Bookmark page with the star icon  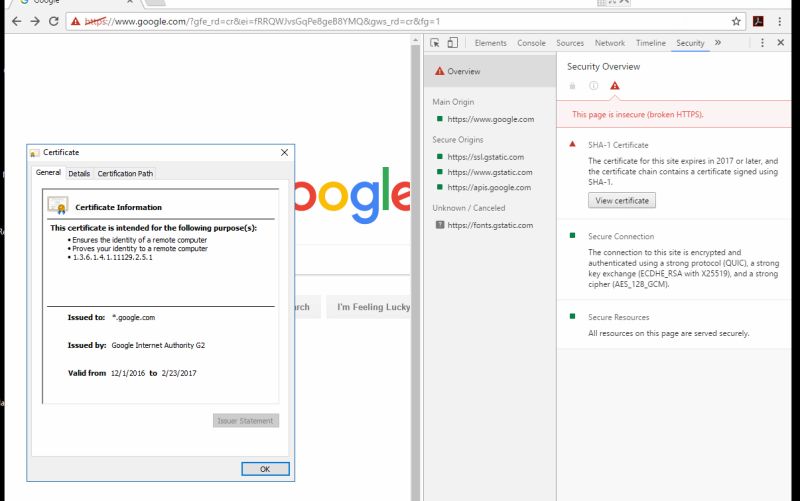pos(736,21)
